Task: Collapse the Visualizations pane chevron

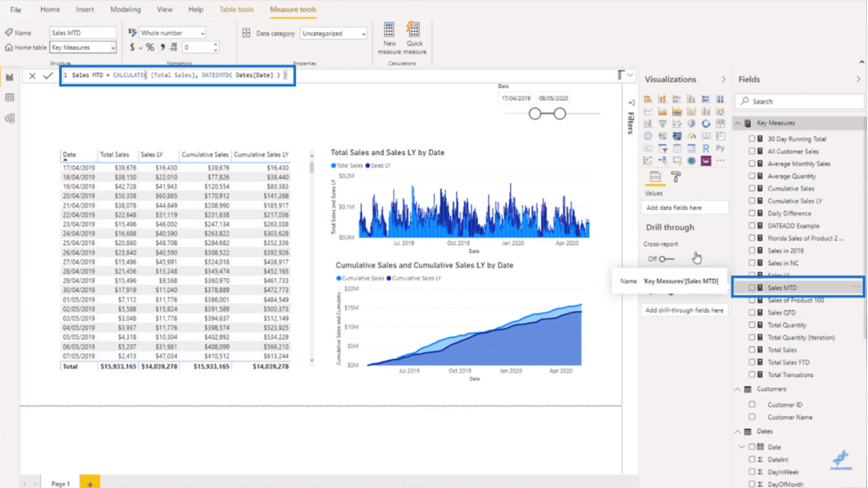Action: [724, 80]
